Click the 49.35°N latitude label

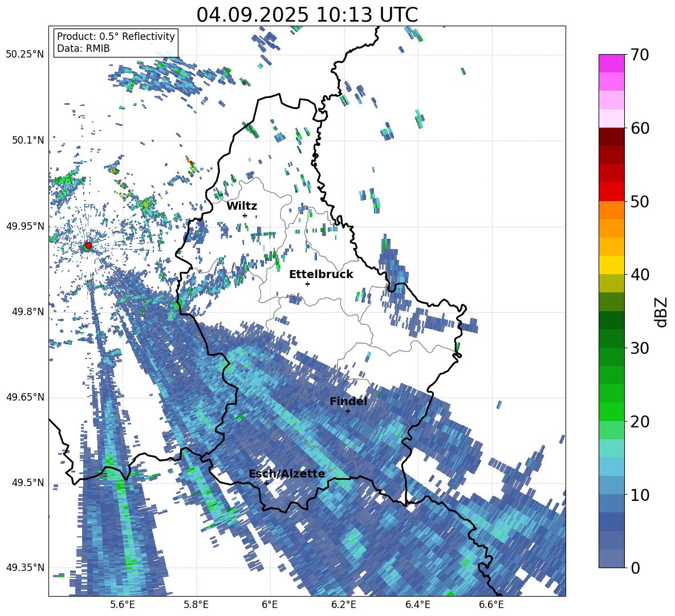point(25,568)
